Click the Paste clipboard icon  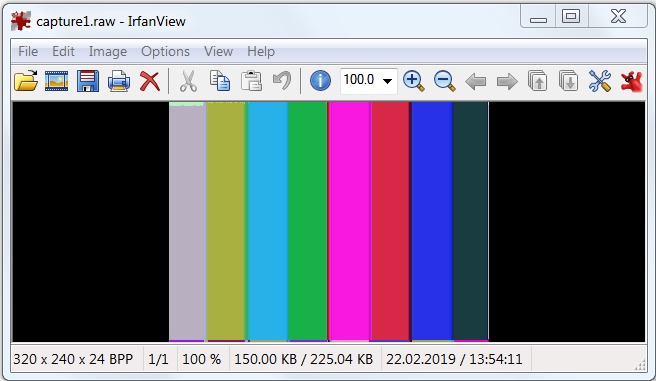pos(251,81)
